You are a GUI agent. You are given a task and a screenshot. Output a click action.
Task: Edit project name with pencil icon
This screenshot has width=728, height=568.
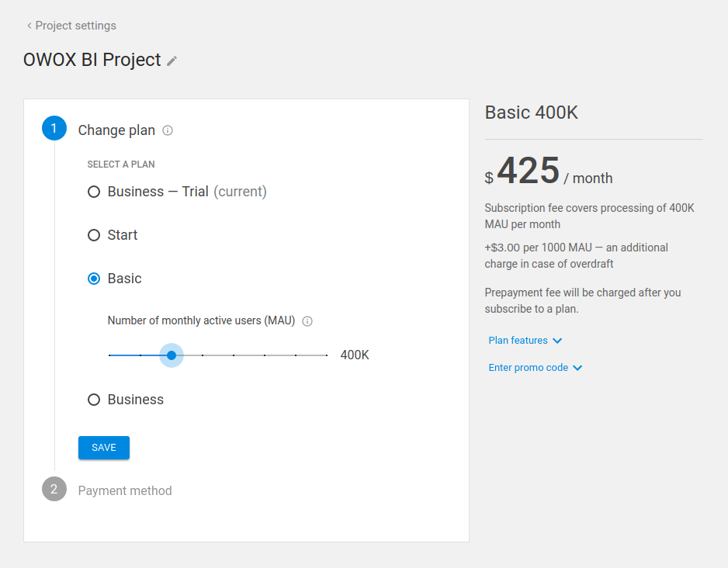(172, 61)
